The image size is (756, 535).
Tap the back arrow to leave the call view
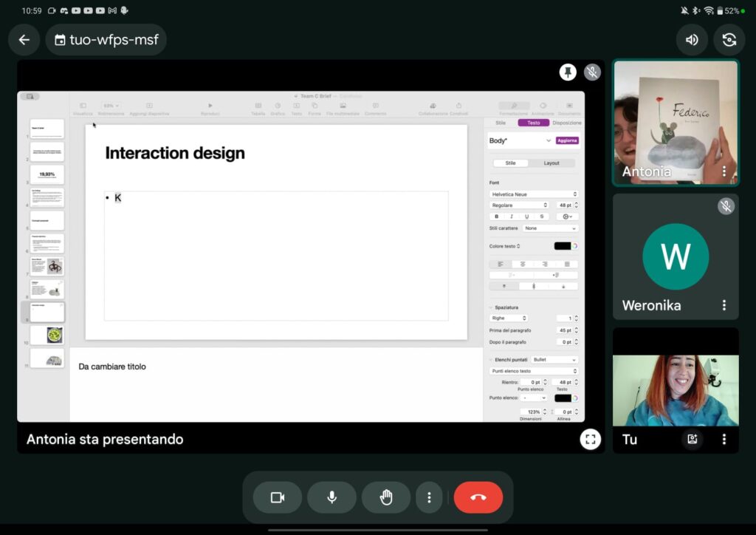point(24,40)
